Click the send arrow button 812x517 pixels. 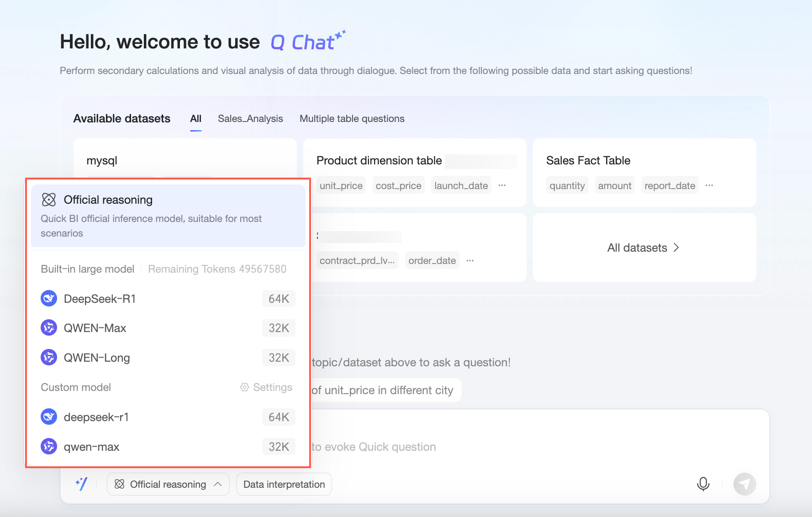pos(744,484)
